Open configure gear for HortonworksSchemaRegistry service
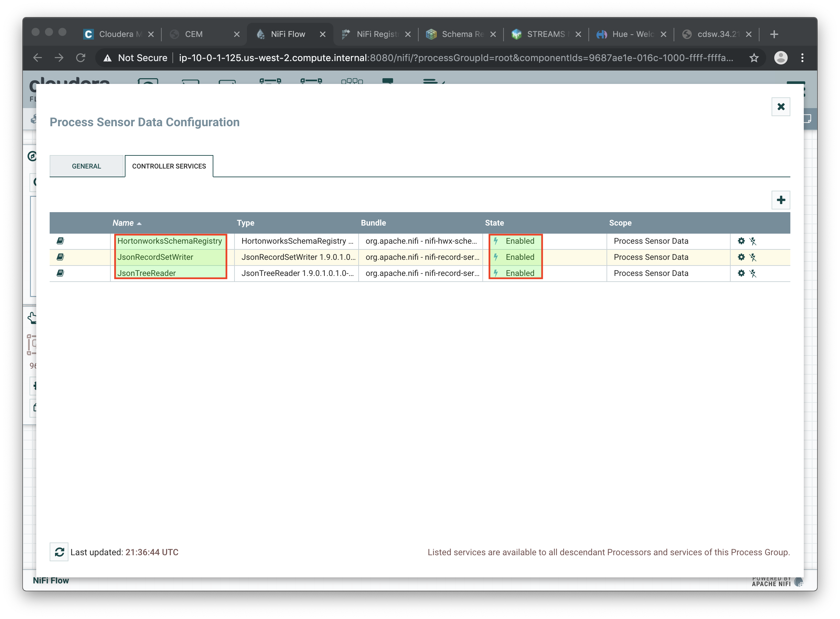Screen dimensions: 840x619 tap(741, 241)
